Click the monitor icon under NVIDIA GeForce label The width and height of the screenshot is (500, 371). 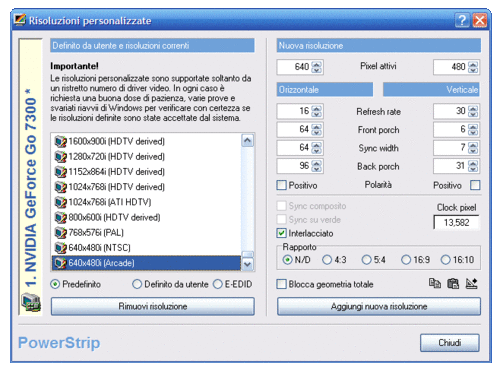coord(31,302)
